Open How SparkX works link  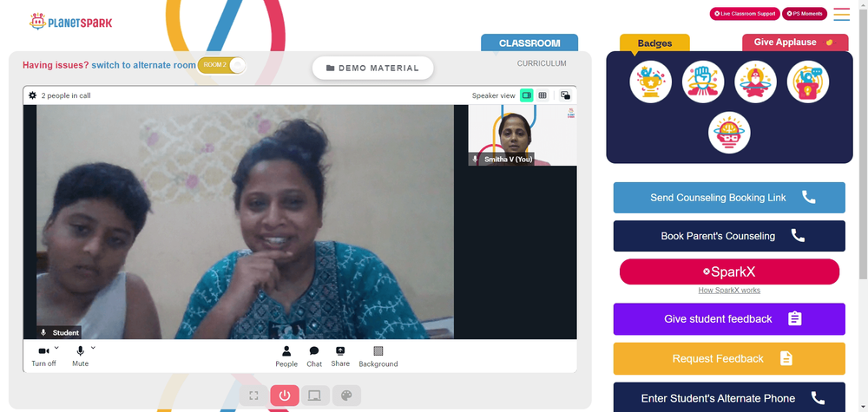(729, 291)
